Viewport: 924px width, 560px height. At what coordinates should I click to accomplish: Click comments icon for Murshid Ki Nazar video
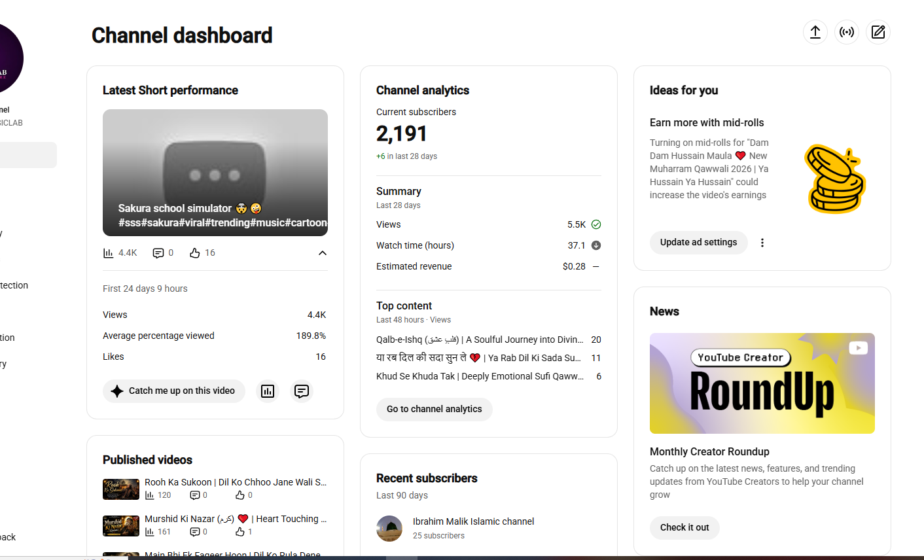coord(194,532)
